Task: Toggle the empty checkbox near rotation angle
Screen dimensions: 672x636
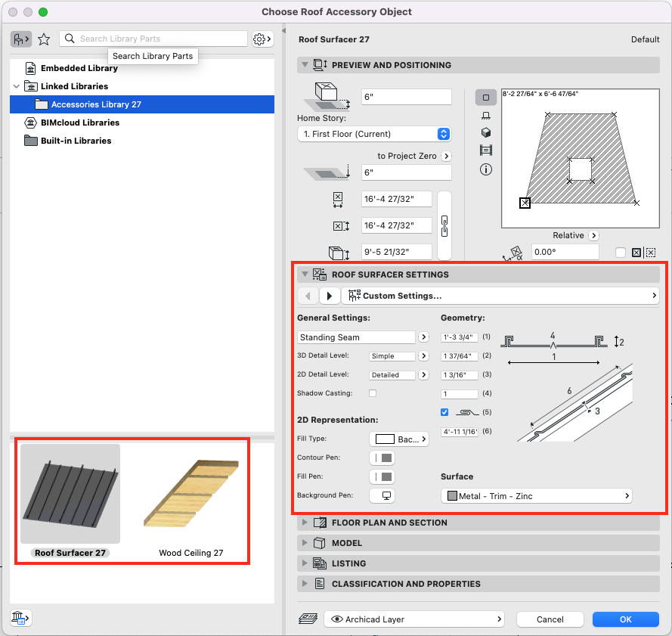Action: coord(621,252)
